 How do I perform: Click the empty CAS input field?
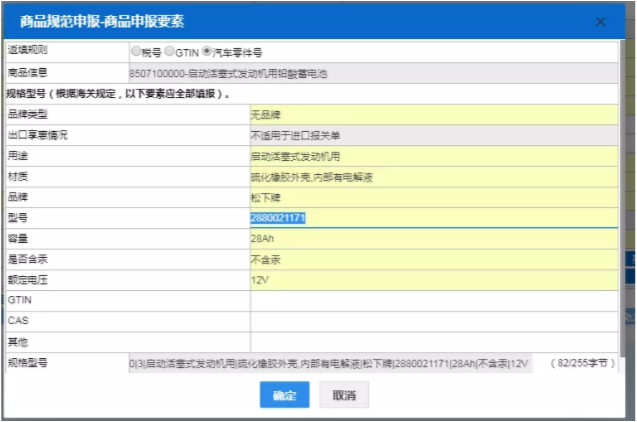pos(432,321)
